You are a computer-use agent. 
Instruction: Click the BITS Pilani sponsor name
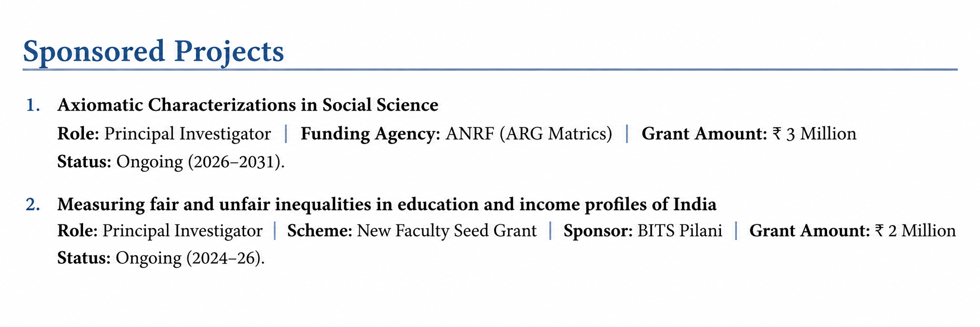(x=680, y=231)
